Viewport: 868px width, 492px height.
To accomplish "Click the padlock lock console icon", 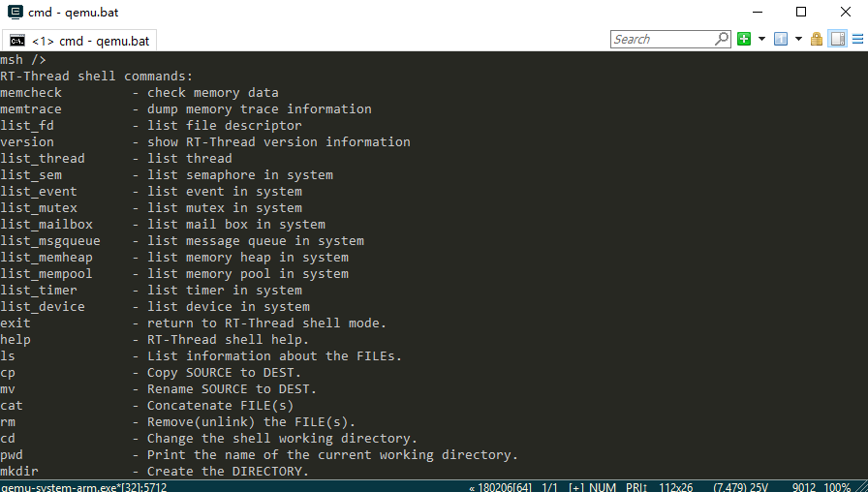I will [x=816, y=39].
